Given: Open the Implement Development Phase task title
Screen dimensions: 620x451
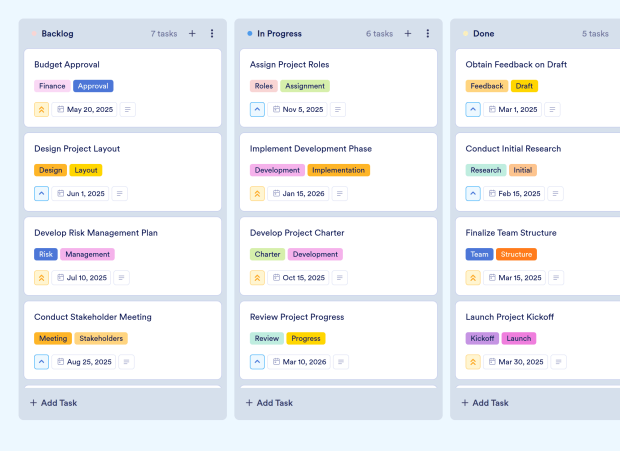Looking at the screenshot, I should (311, 149).
